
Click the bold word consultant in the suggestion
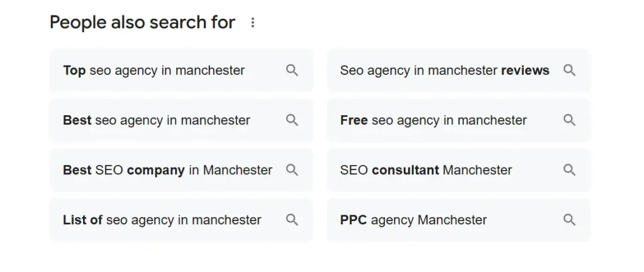point(406,170)
